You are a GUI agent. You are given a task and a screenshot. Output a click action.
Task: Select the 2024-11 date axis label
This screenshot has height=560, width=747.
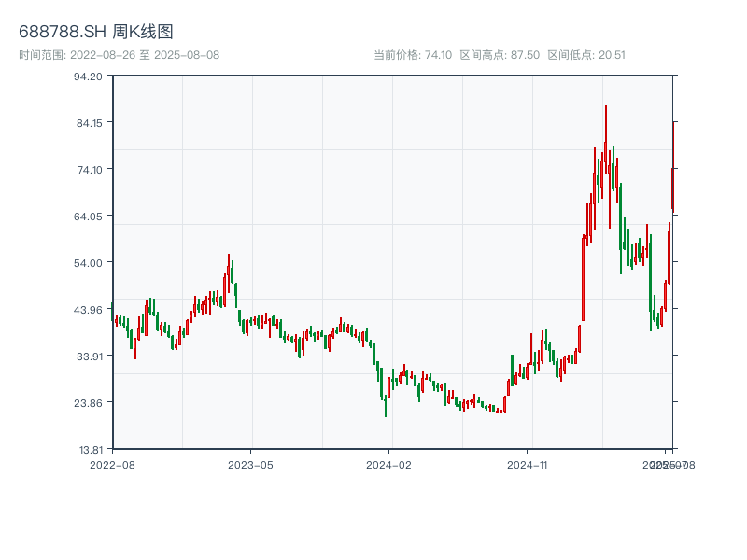527,464
